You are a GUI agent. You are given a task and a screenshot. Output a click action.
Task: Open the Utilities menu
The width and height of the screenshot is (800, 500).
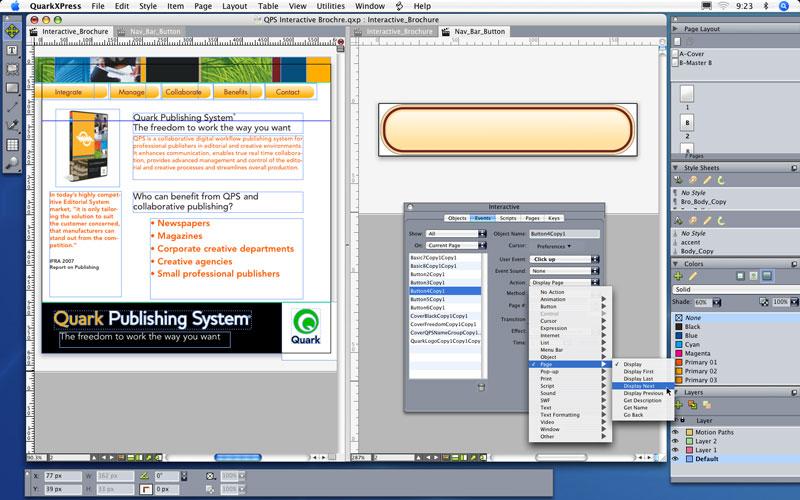coord(331,6)
